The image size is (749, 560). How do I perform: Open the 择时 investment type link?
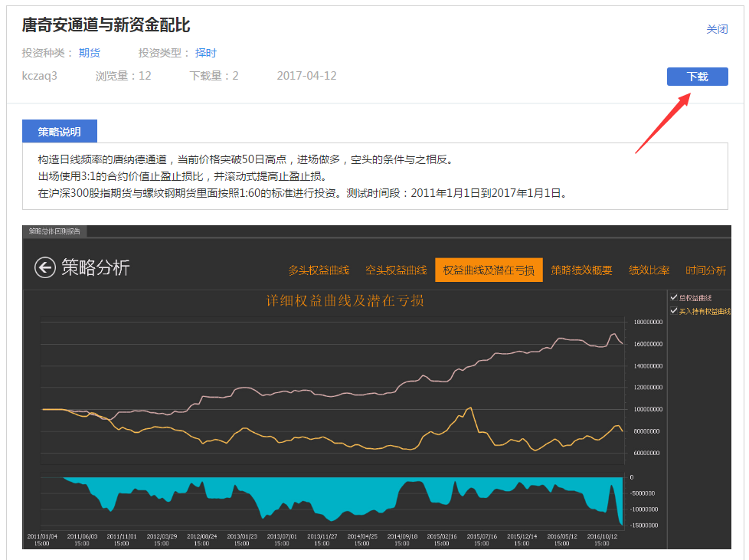206,53
